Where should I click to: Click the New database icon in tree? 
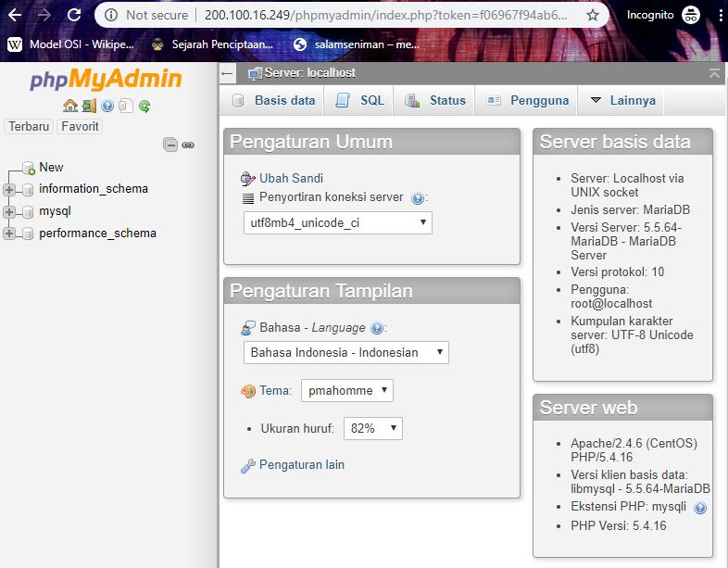pos(29,168)
